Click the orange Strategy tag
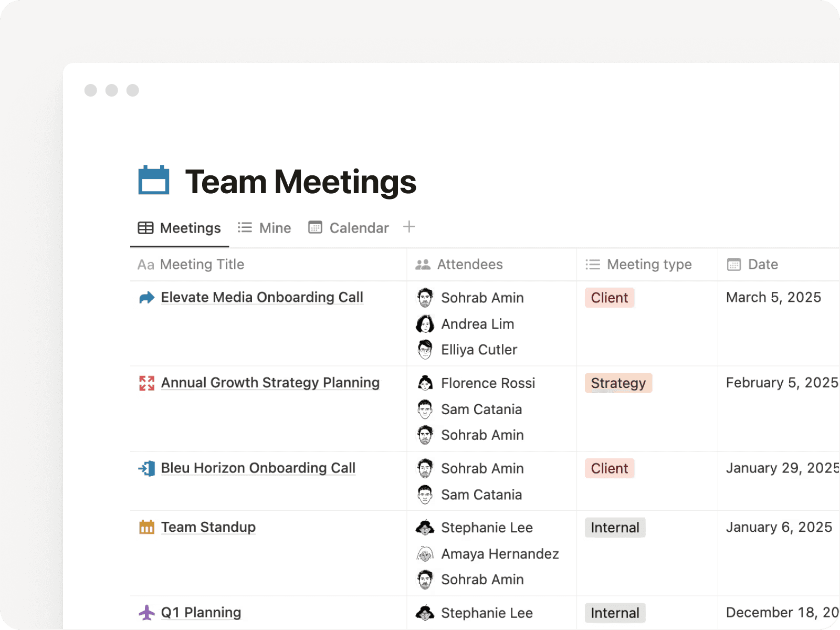 [x=618, y=383]
